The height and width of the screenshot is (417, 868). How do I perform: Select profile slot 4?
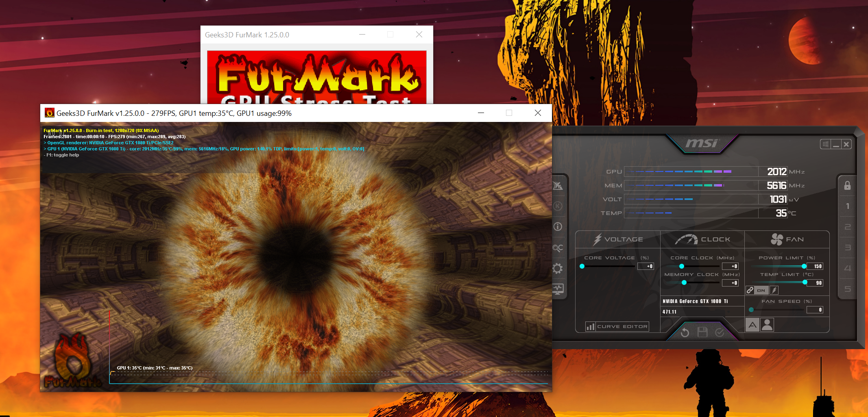click(x=847, y=268)
